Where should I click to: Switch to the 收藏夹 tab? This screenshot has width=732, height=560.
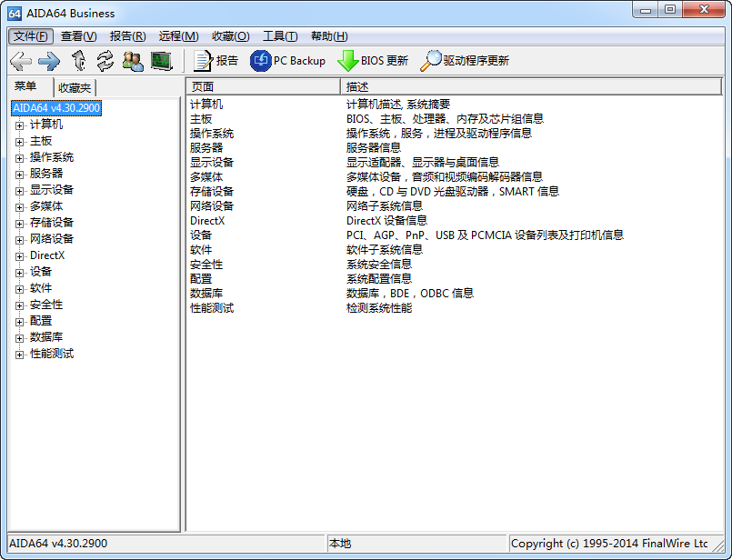(x=75, y=85)
